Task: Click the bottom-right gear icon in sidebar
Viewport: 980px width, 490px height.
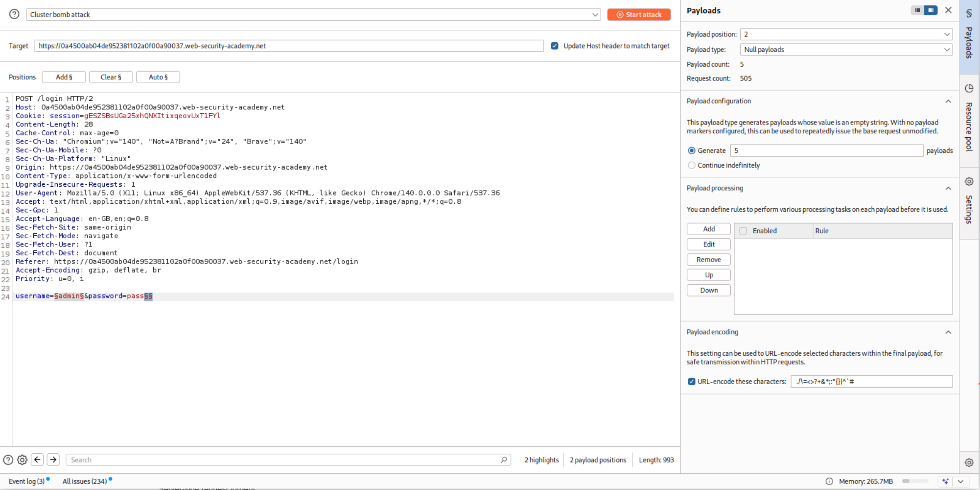Action: (969, 463)
